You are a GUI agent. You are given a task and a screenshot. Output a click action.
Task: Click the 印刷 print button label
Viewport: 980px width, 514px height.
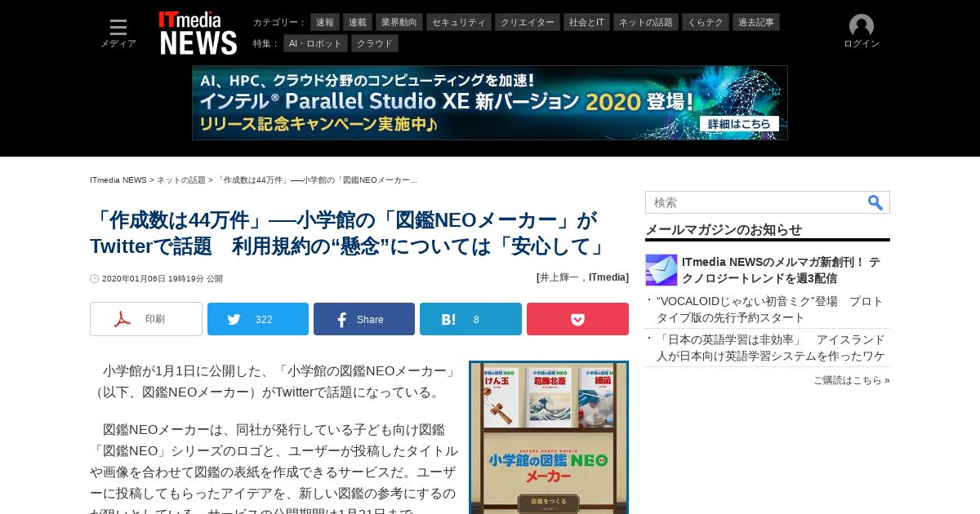point(155,319)
